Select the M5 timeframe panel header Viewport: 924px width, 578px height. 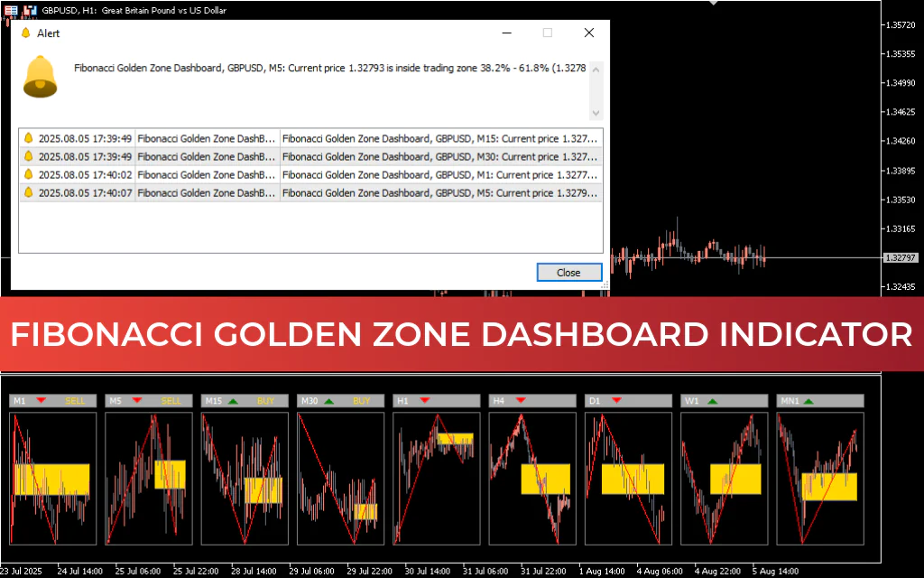click(149, 400)
